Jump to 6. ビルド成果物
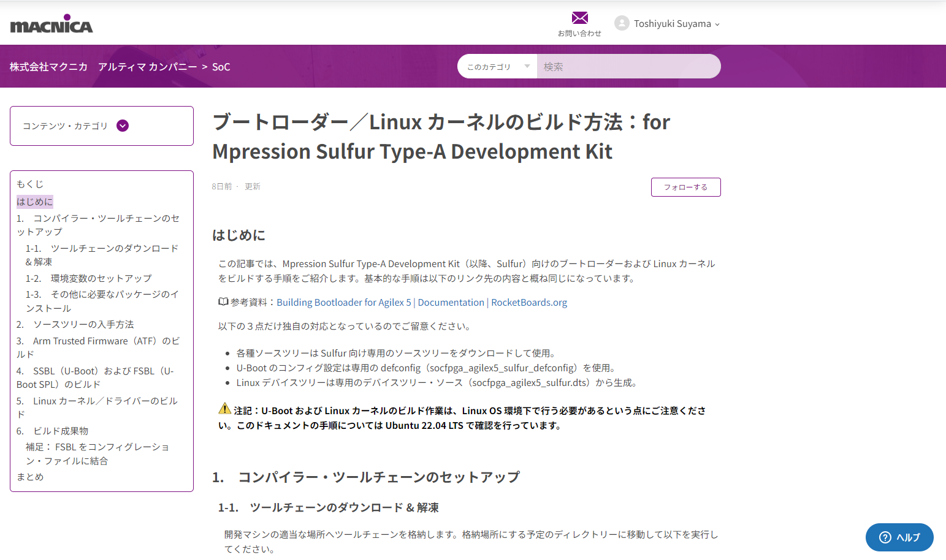This screenshot has height=560, width=946. tap(53, 431)
